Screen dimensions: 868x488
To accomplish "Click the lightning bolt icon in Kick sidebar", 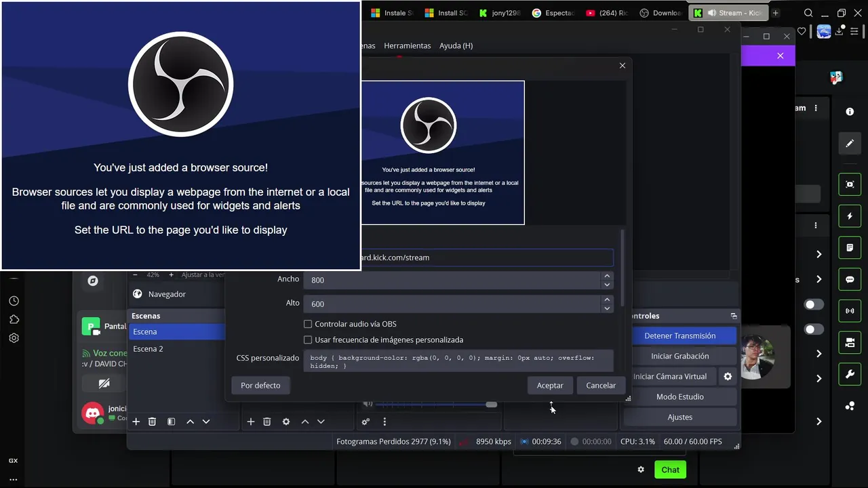I will [x=850, y=216].
